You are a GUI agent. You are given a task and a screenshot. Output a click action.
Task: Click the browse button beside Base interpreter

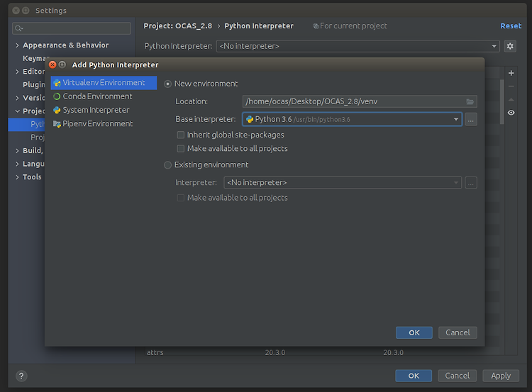point(471,119)
